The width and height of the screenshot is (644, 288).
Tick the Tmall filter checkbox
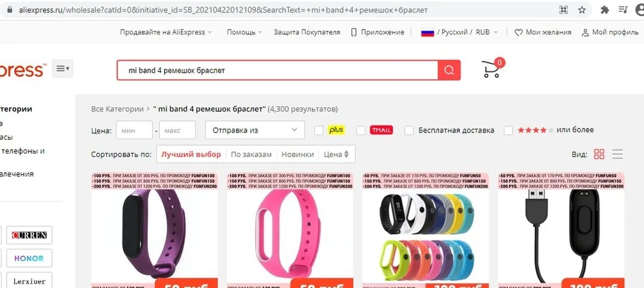click(x=360, y=130)
